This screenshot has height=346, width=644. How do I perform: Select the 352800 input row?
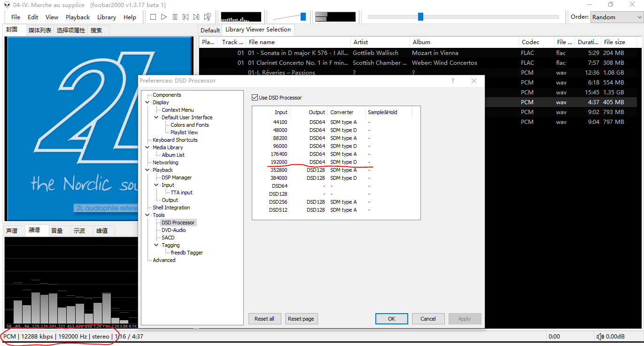click(279, 170)
